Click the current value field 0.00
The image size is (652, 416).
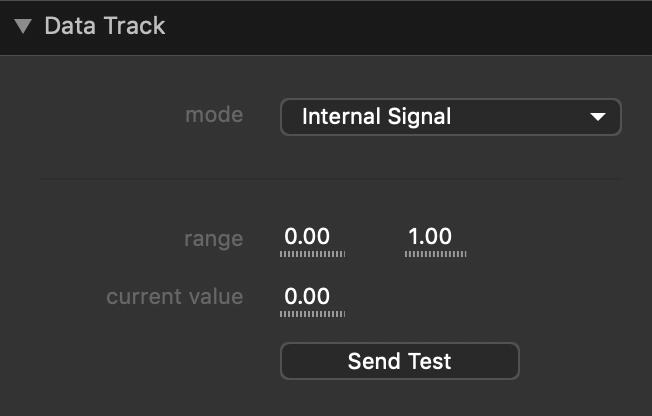(x=307, y=296)
